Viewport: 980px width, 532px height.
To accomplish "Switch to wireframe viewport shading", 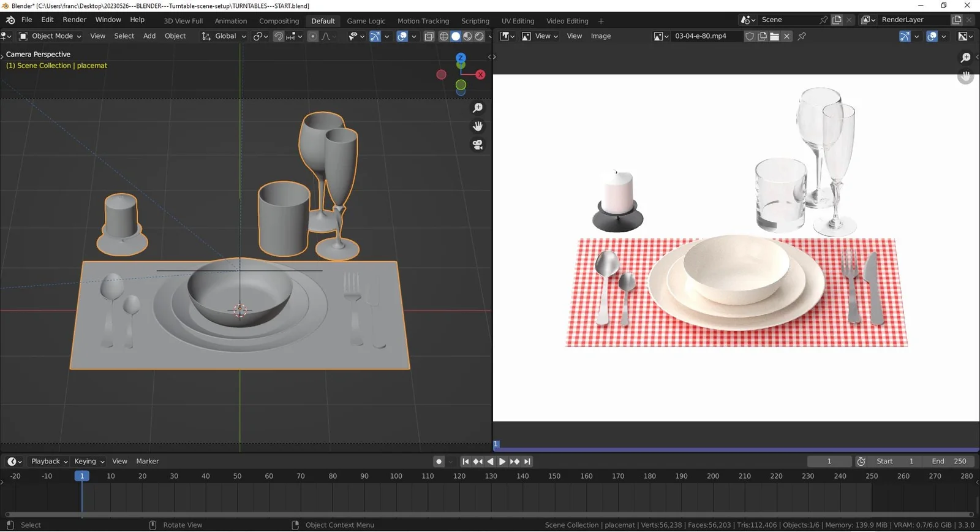I will click(x=444, y=36).
